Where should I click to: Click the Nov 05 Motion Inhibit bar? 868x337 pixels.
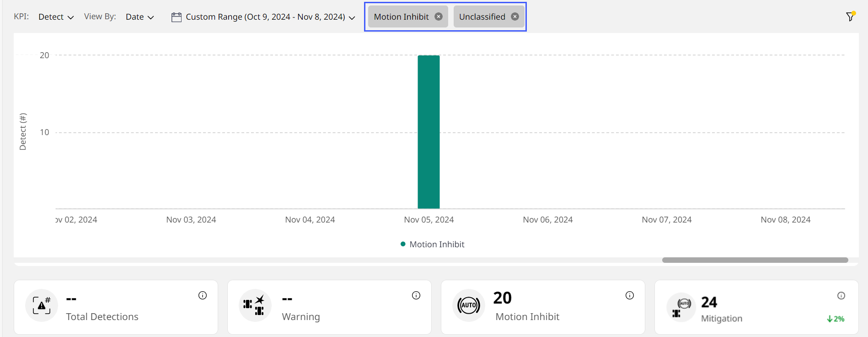(429, 132)
